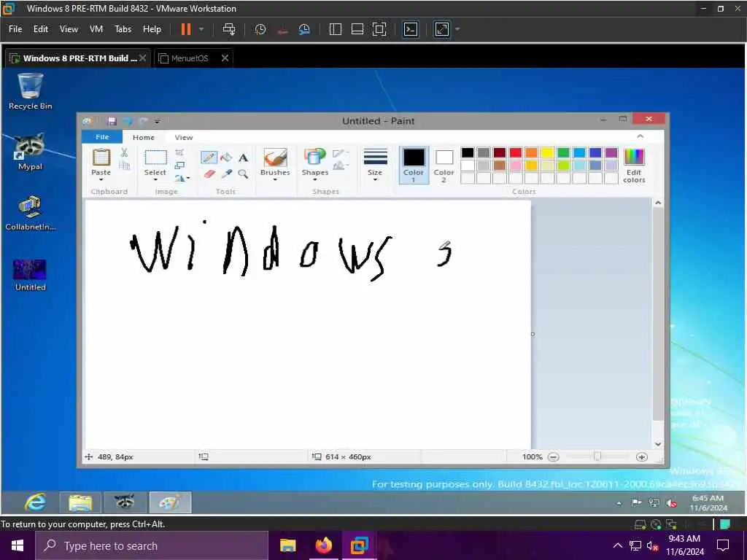Select the Eraser tool in Paint
Viewport: 747px width, 560px height.
tap(209, 174)
